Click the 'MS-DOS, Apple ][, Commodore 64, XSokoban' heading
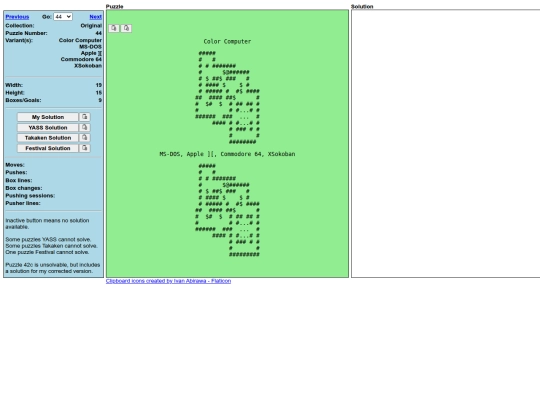The height and width of the screenshot is (405, 540). [x=227, y=154]
